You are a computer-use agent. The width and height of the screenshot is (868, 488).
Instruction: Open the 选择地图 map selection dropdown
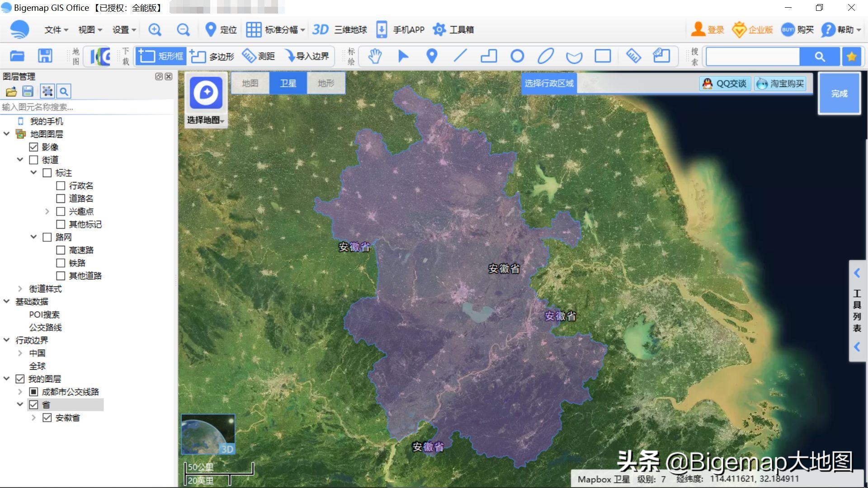206,121
